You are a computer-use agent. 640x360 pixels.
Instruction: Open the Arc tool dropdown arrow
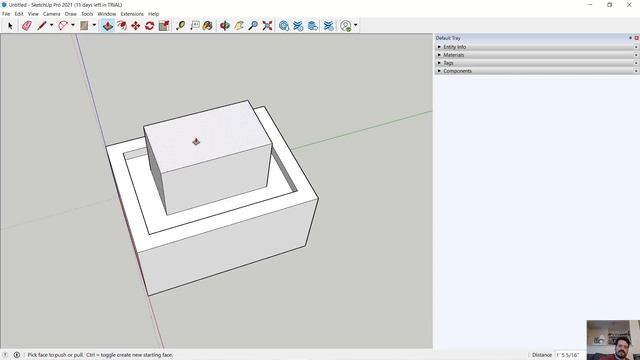tap(73, 25)
